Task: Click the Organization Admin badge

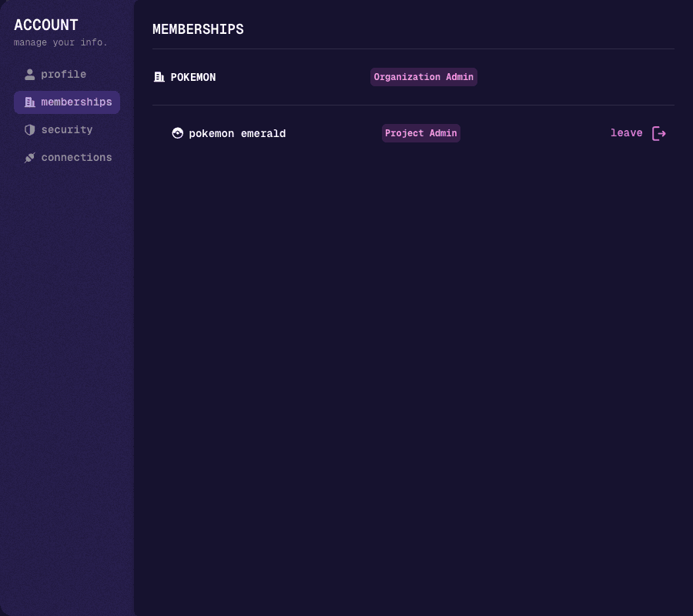Action: tap(423, 77)
